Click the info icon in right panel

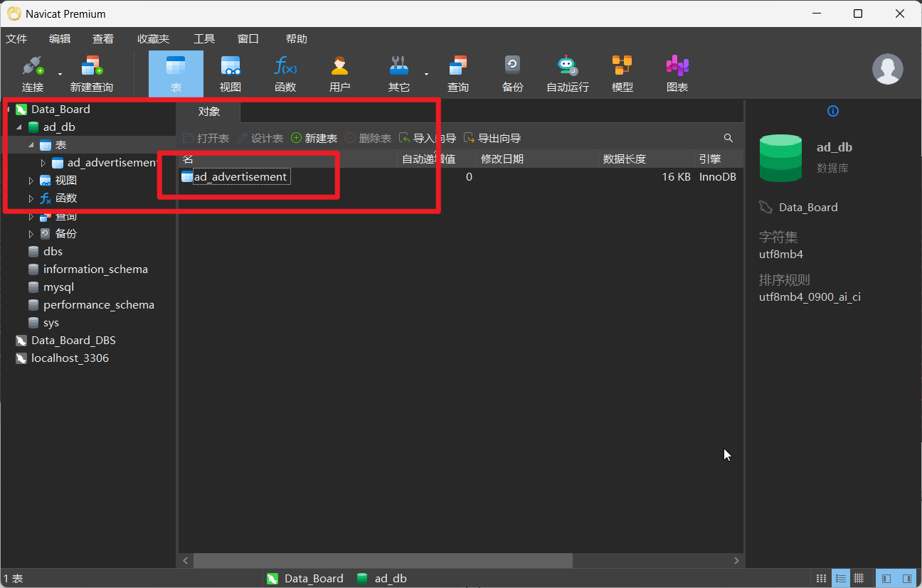coord(833,111)
